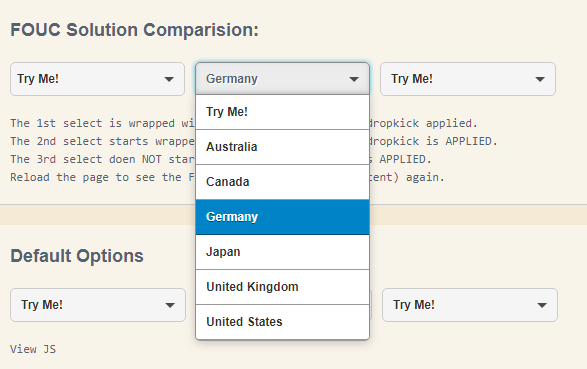Click the line starting 'The 1st select'

244,123
